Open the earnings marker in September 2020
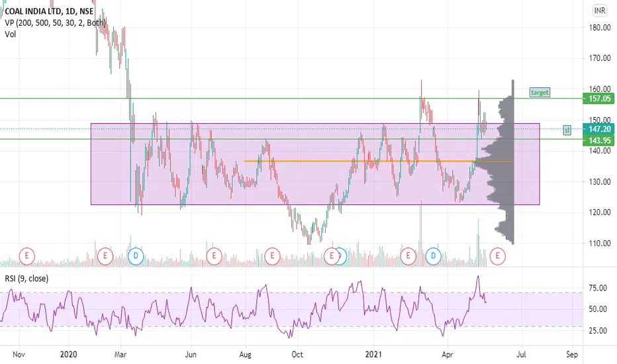The image size is (617, 364). point(272,256)
